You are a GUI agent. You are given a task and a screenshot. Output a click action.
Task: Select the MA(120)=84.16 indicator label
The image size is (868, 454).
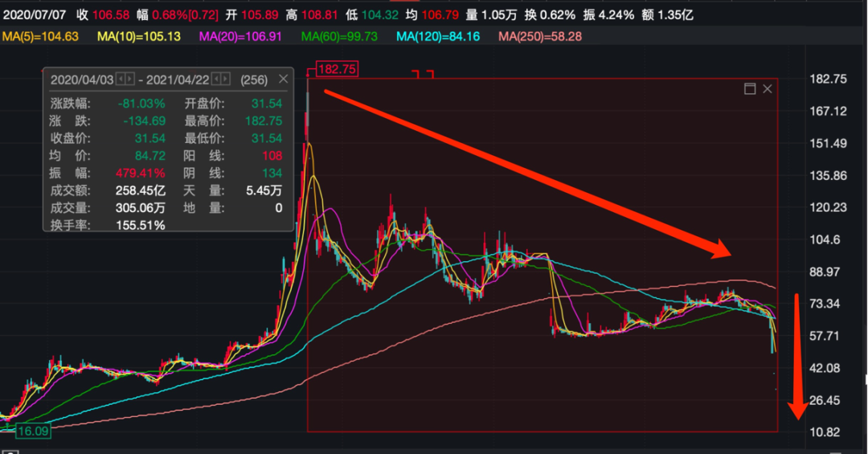coord(438,36)
